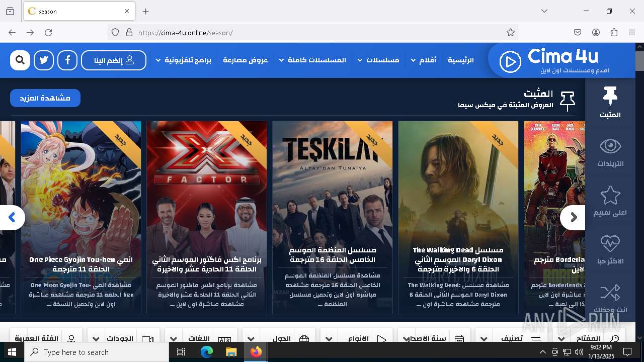Launch Microsoft Edge from taskbar
Viewport: 644px width, 362px height.
point(207,352)
